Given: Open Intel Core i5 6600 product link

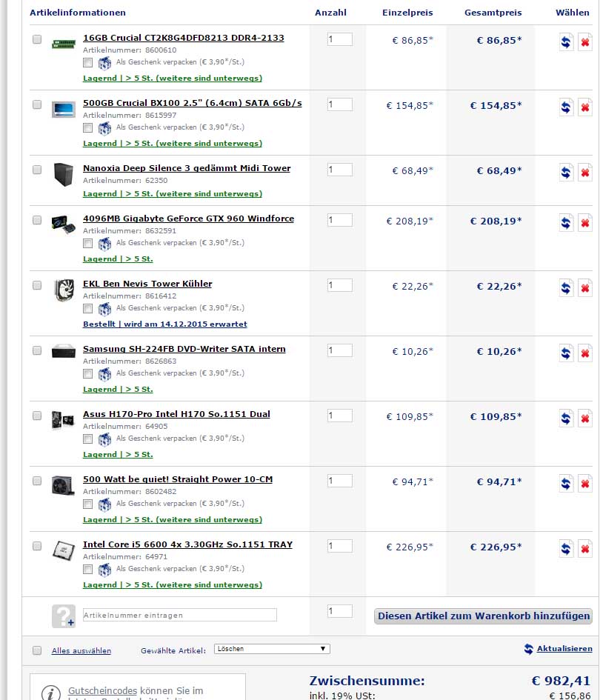Looking at the screenshot, I should tap(187, 544).
